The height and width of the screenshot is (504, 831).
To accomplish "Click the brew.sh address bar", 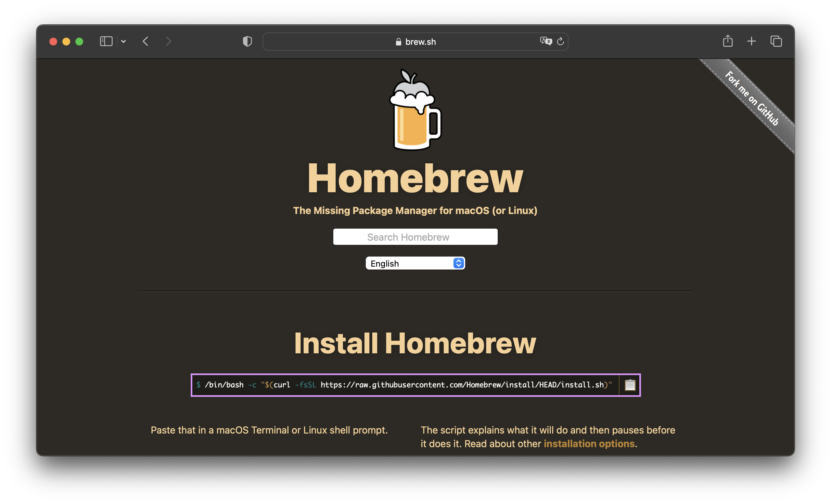I will pos(415,42).
